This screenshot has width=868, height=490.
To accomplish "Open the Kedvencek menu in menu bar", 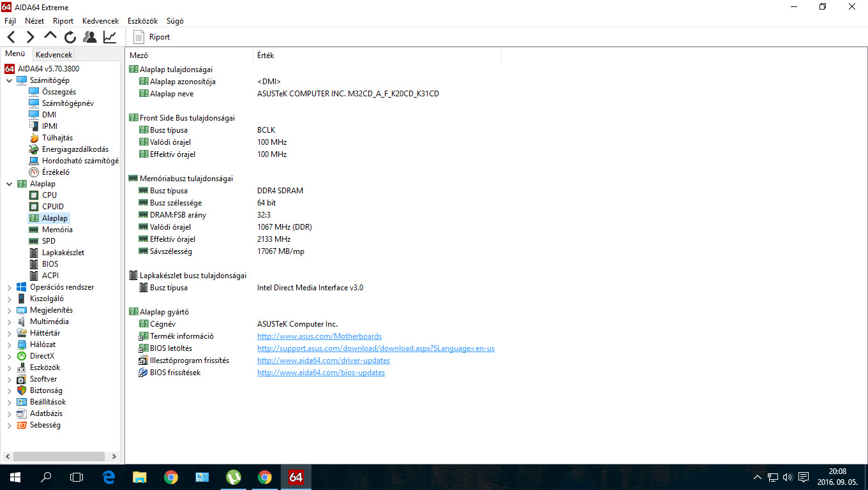I will coord(100,21).
